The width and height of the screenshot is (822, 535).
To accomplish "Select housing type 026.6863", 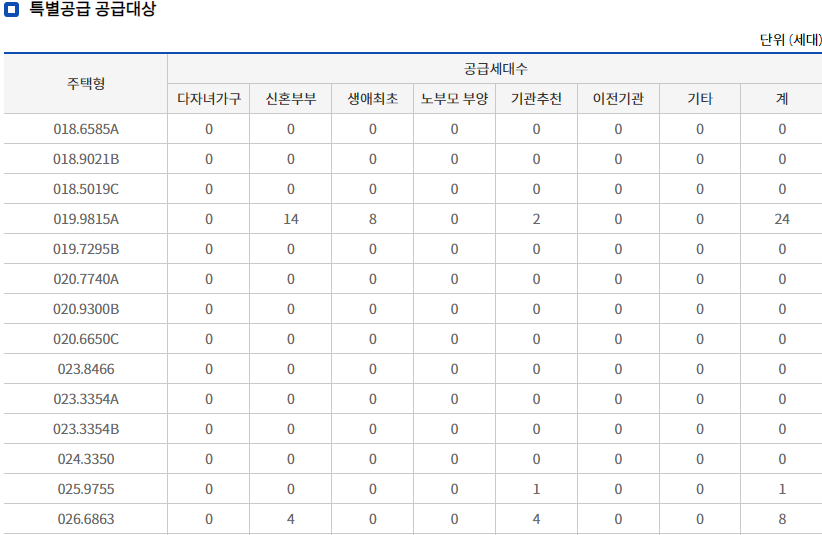I will 86,519.
